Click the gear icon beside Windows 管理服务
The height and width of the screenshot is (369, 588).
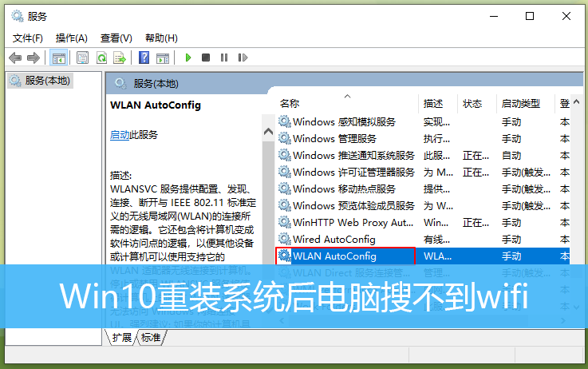[285, 138]
